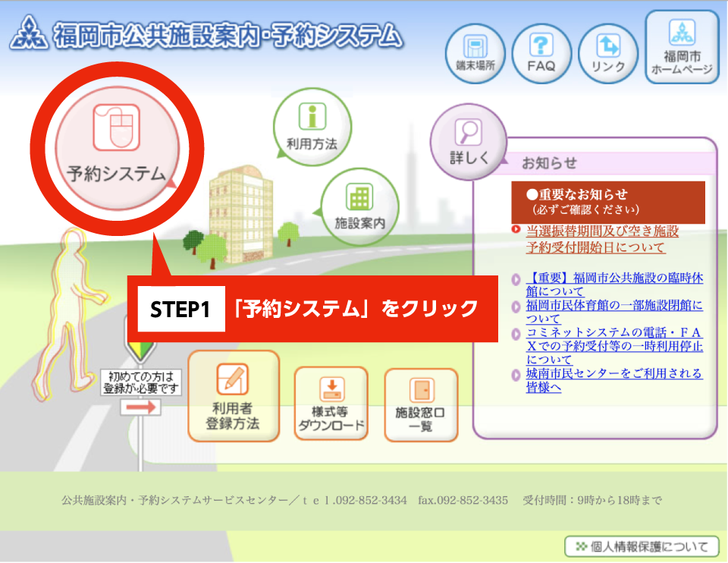This screenshot has width=728, height=563.
Task: Open the リンク links icon
Action: 608,54
